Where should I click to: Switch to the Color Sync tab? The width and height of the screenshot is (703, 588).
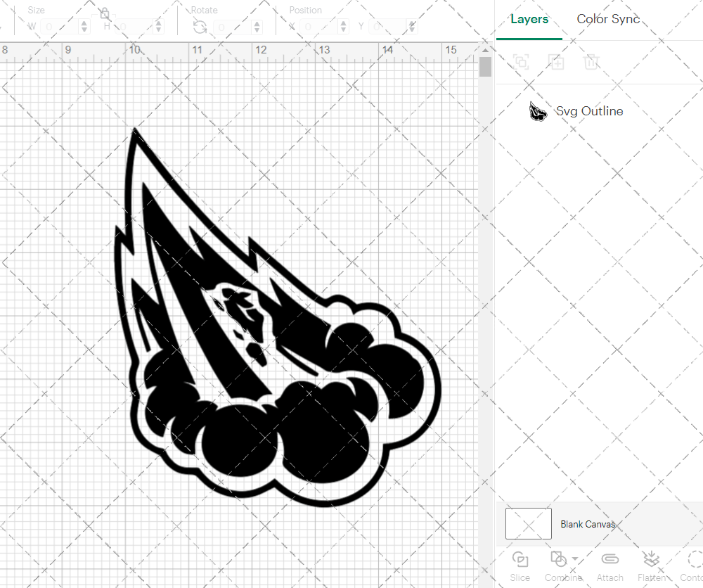coord(608,19)
